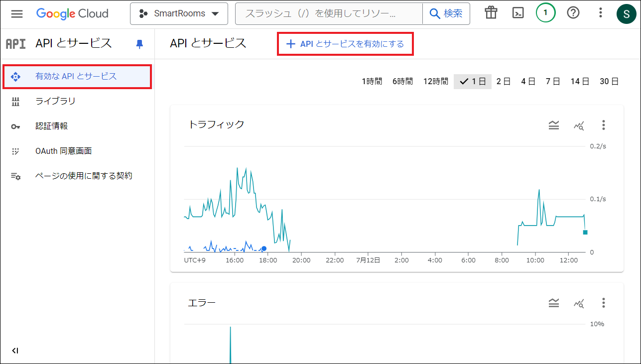Open notifications badge showing 1
Viewport: 641px width, 364px height.
click(545, 13)
